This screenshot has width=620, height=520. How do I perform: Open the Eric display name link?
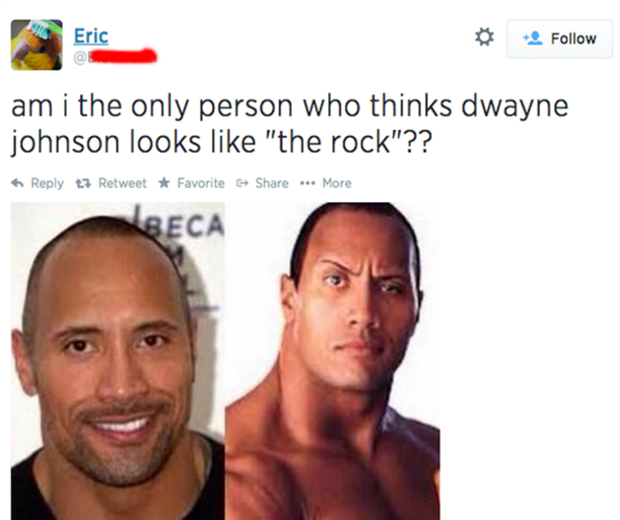point(91,36)
